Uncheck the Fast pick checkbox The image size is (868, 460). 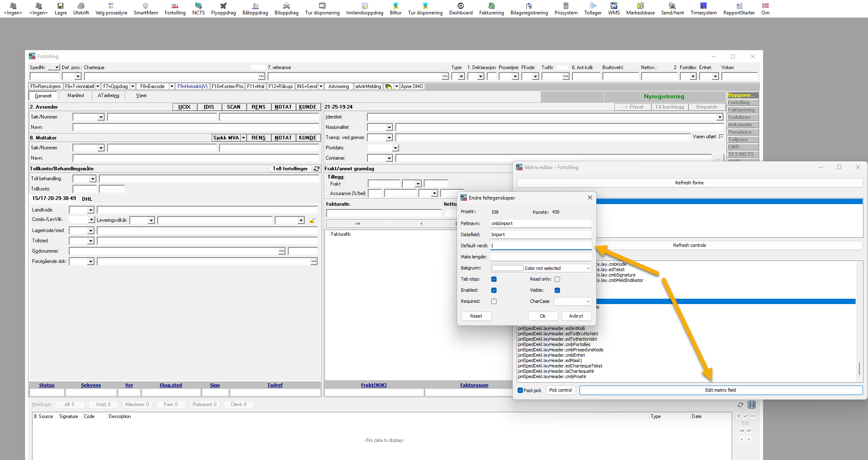click(520, 390)
